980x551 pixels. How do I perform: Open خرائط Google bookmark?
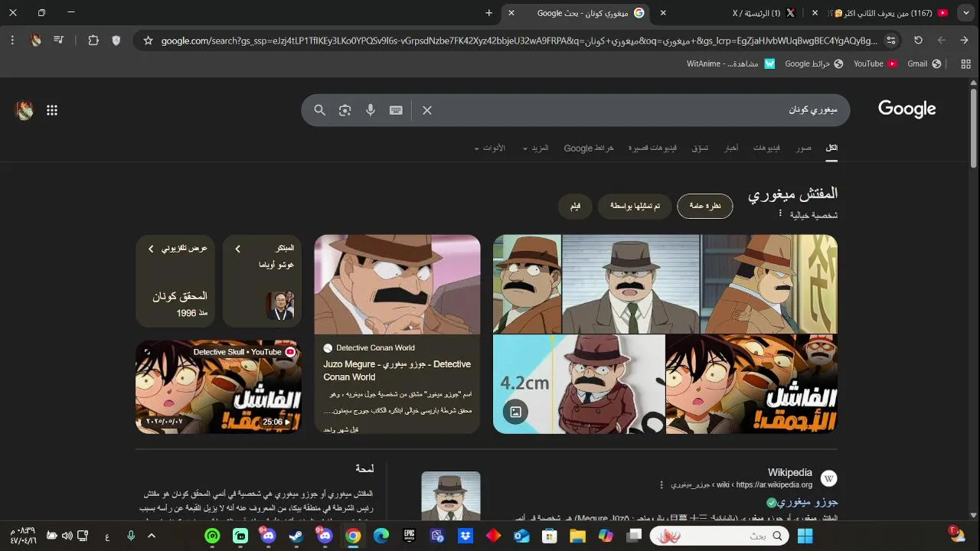coord(814,64)
